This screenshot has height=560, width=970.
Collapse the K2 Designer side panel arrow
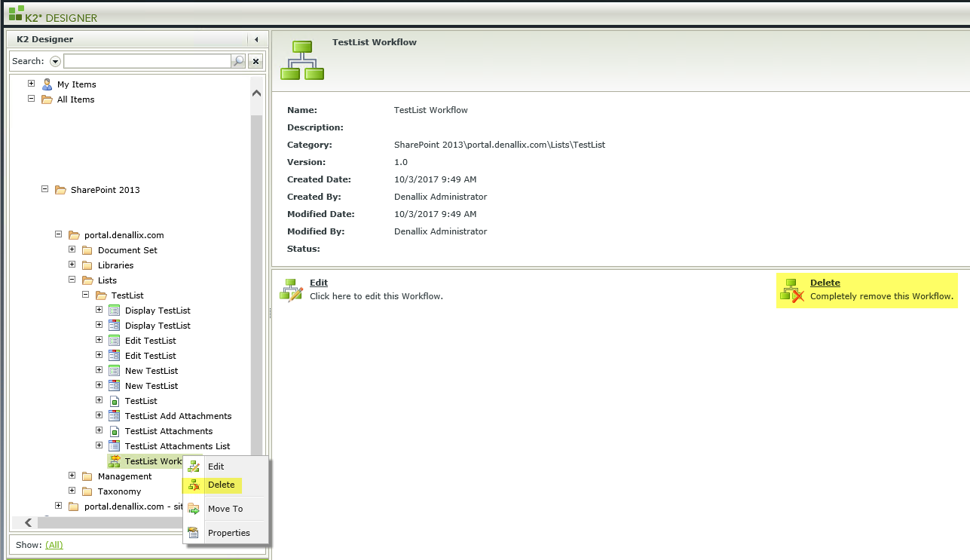256,39
